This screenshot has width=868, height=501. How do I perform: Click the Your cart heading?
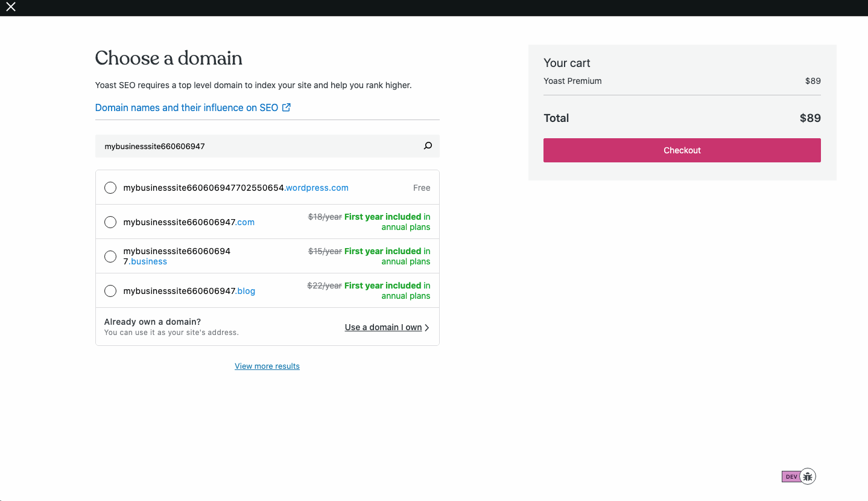(567, 63)
